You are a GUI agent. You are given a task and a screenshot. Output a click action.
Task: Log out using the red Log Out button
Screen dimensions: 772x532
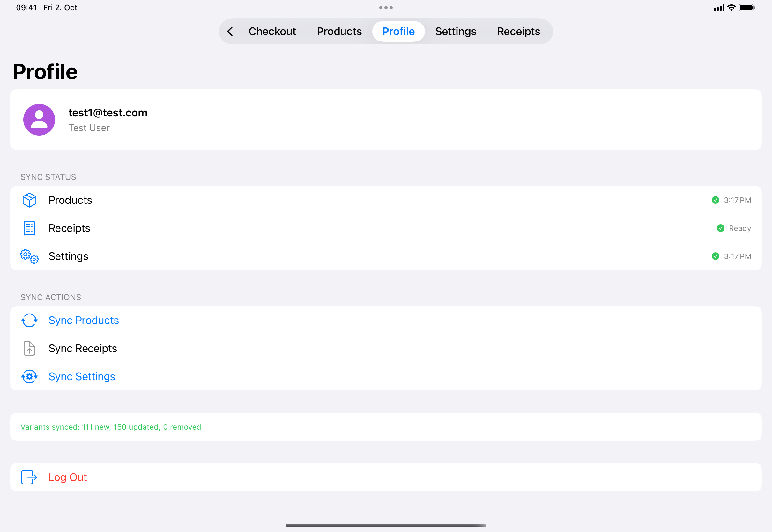[x=386, y=477]
